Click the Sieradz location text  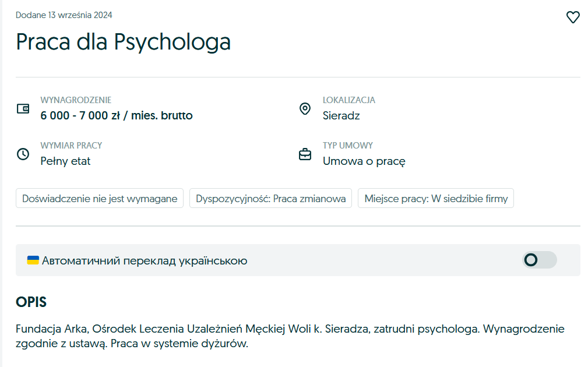click(x=341, y=115)
